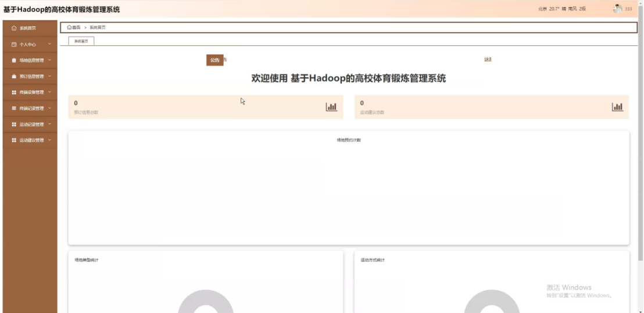
Task: Click the grid icon beside 终端设备管理
Action: [x=14, y=92]
